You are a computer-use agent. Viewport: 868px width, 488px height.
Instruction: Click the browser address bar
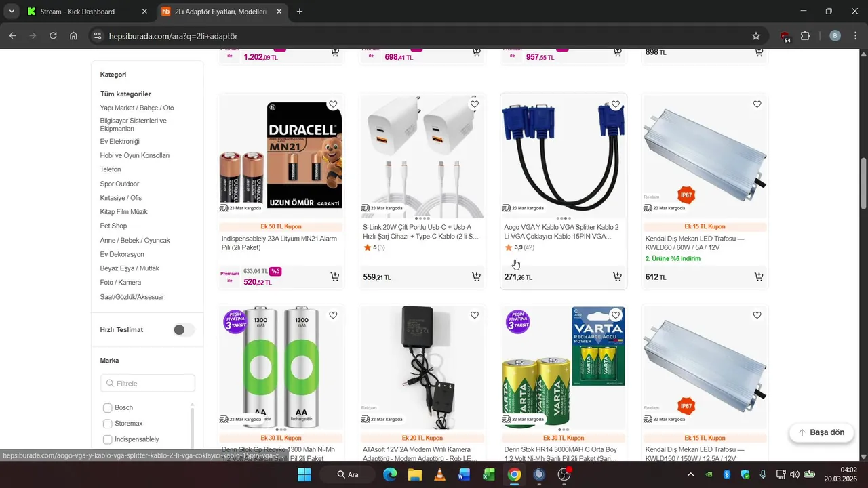click(x=420, y=36)
